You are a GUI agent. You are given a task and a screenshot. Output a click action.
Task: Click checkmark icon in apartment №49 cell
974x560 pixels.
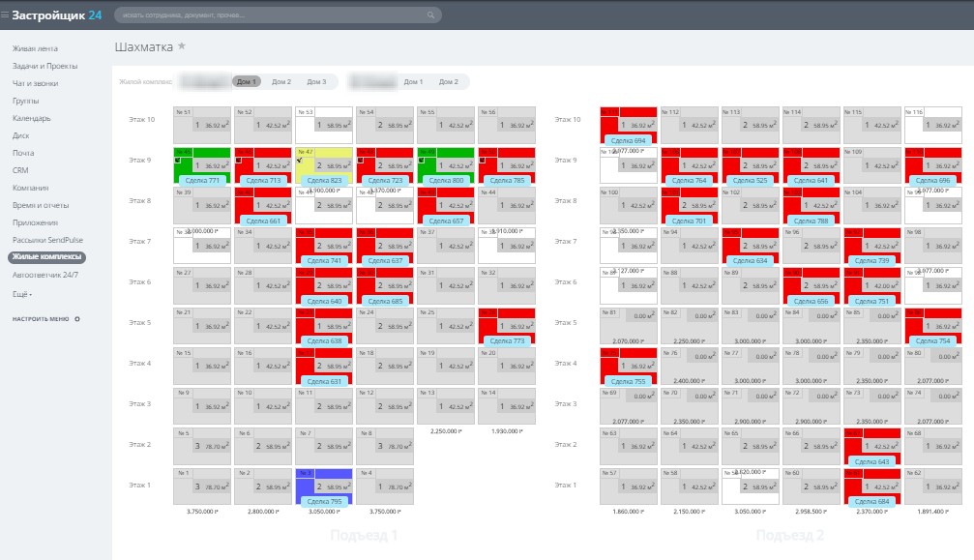422,161
